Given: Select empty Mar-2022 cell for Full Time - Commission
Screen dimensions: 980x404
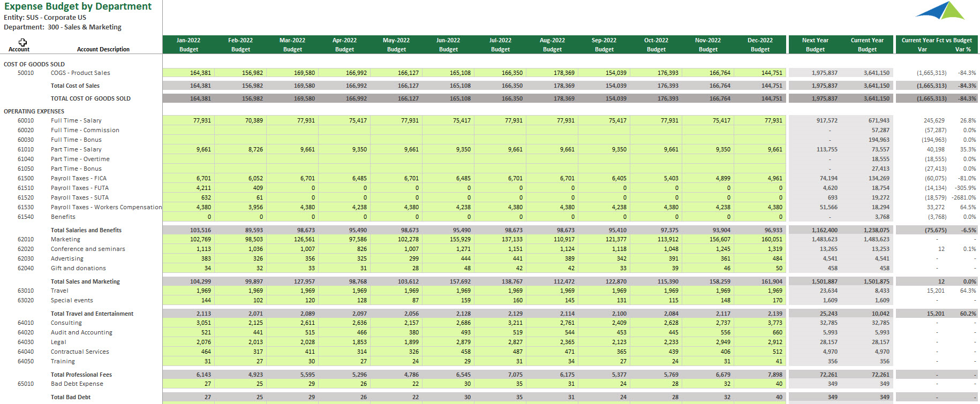Looking at the screenshot, I should click(292, 130).
